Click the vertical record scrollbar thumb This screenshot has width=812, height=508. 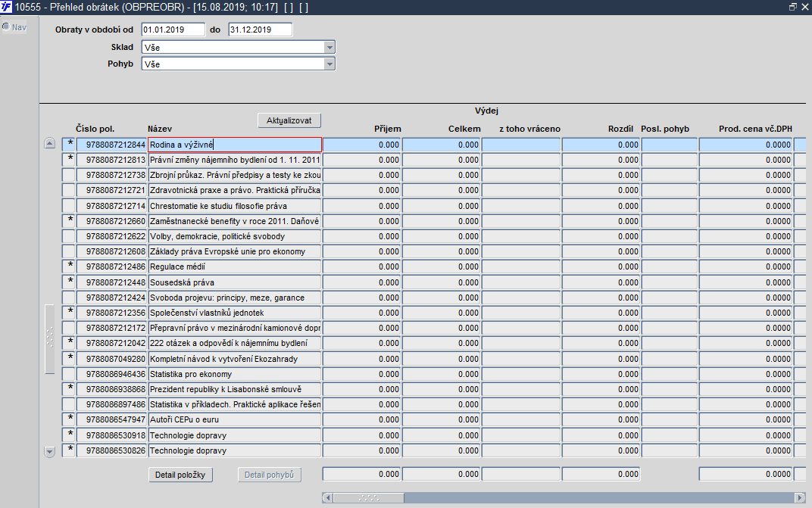tap(50, 339)
